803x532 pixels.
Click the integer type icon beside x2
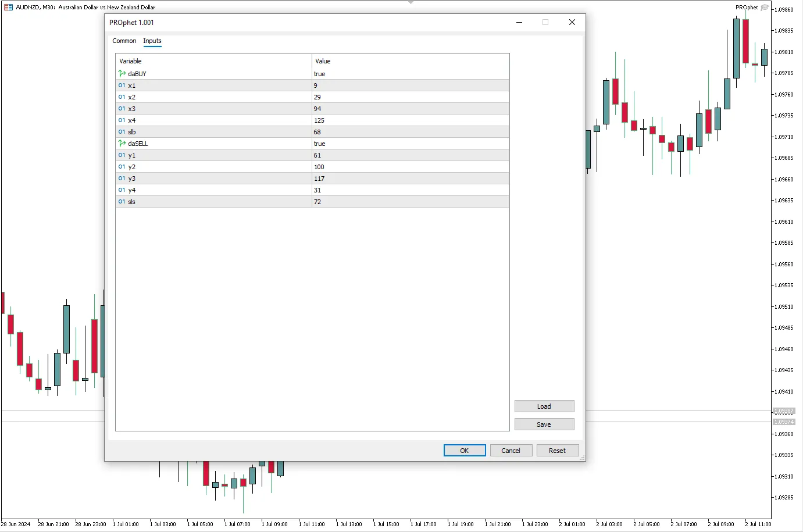(x=122, y=97)
